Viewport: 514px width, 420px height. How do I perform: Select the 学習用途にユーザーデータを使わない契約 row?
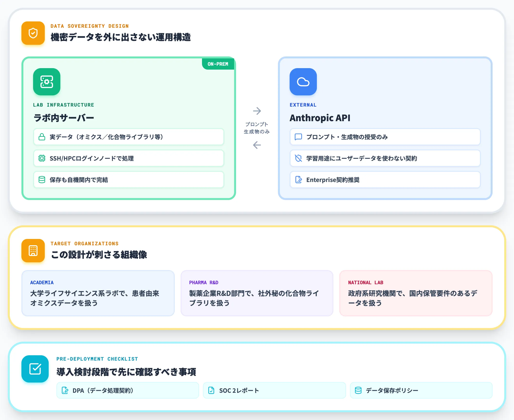(385, 158)
